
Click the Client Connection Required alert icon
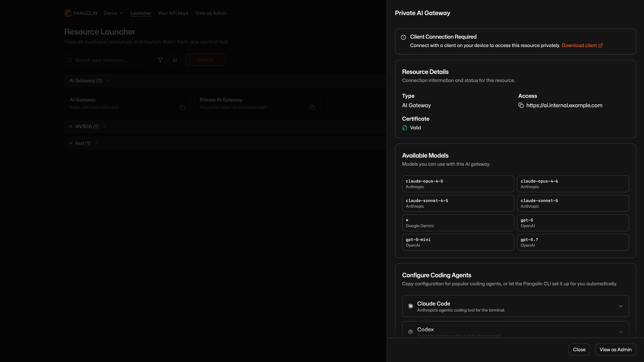pos(403,37)
